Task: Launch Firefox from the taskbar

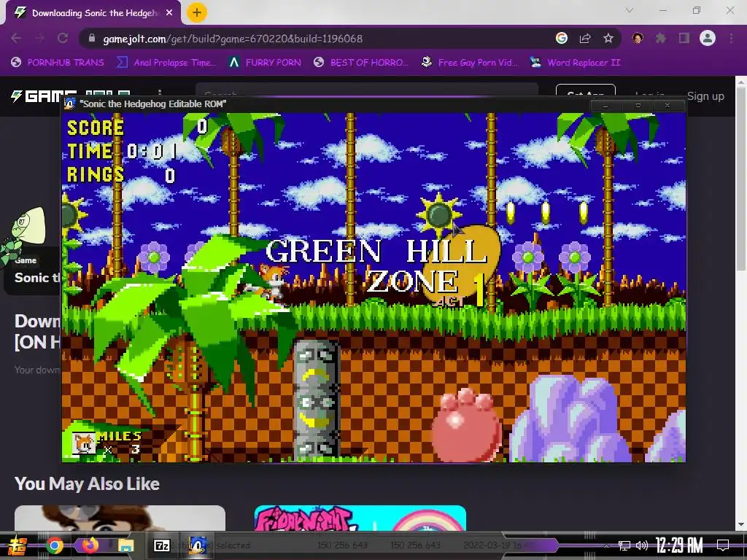Action: tap(90, 545)
